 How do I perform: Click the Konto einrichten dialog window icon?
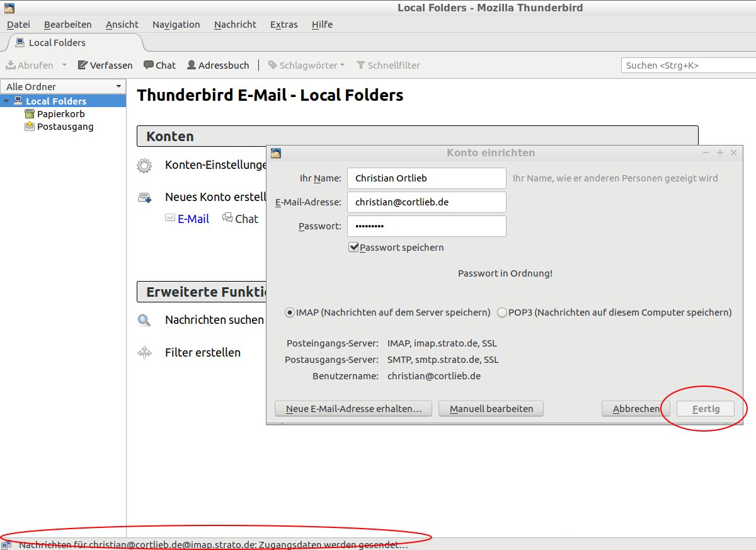point(275,153)
